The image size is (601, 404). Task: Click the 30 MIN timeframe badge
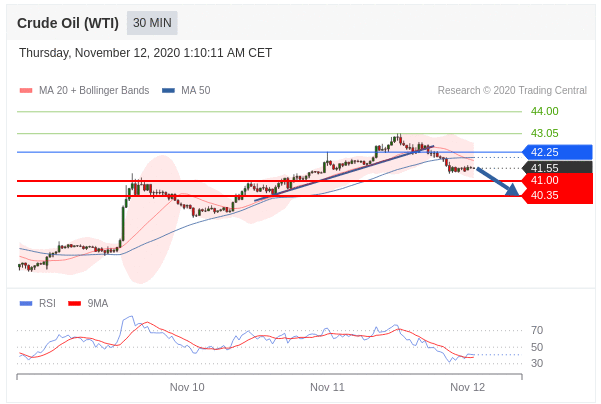[152, 23]
